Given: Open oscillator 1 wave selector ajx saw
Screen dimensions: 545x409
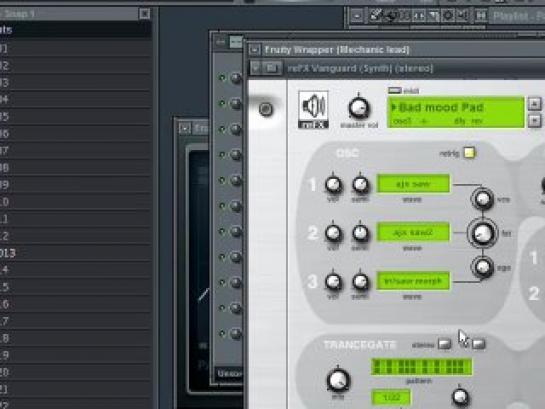Looking at the screenshot, I should click(x=413, y=184).
